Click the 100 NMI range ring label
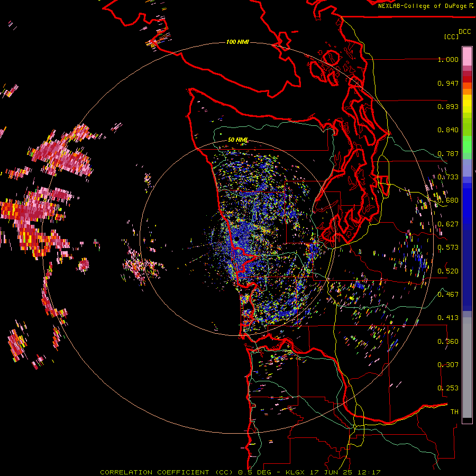The height and width of the screenshot is (476, 476). [237, 42]
